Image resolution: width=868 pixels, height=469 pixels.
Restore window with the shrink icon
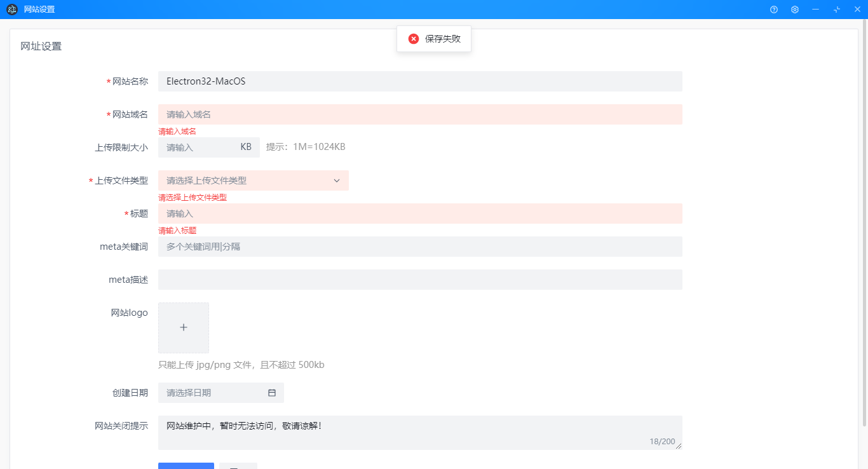click(836, 10)
